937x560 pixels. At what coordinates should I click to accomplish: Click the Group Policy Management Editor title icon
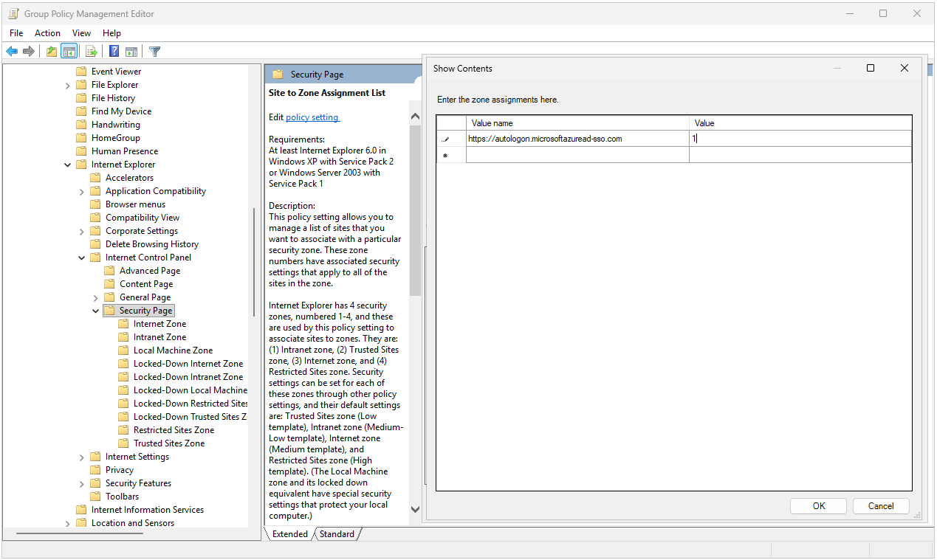click(x=13, y=13)
